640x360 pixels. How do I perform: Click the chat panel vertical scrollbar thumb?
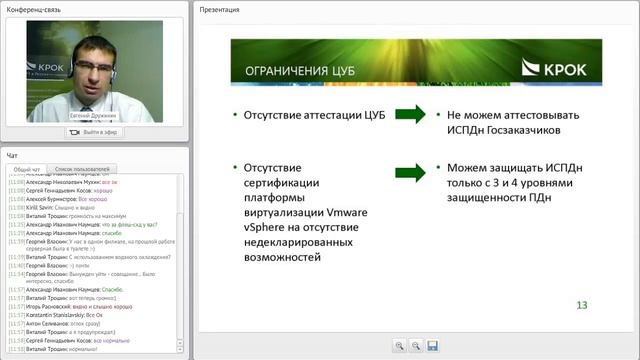click(x=180, y=276)
